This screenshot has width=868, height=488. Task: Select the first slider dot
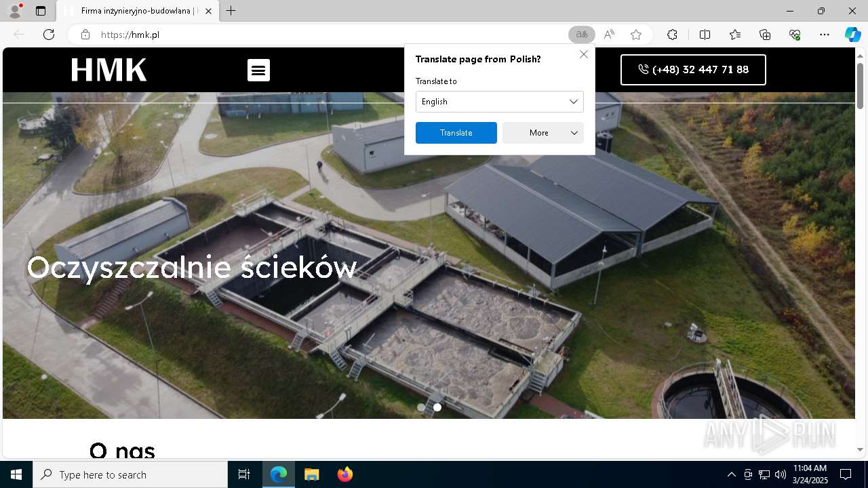click(x=421, y=407)
